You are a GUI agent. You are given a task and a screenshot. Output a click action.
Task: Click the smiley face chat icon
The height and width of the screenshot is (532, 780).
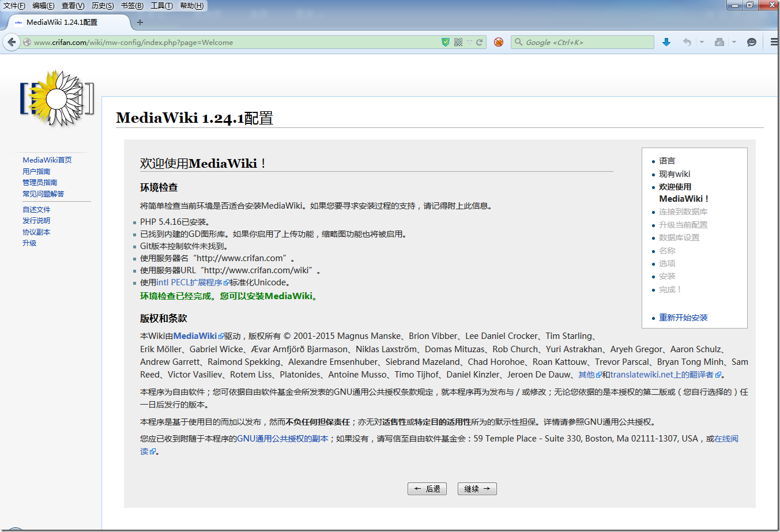point(751,42)
